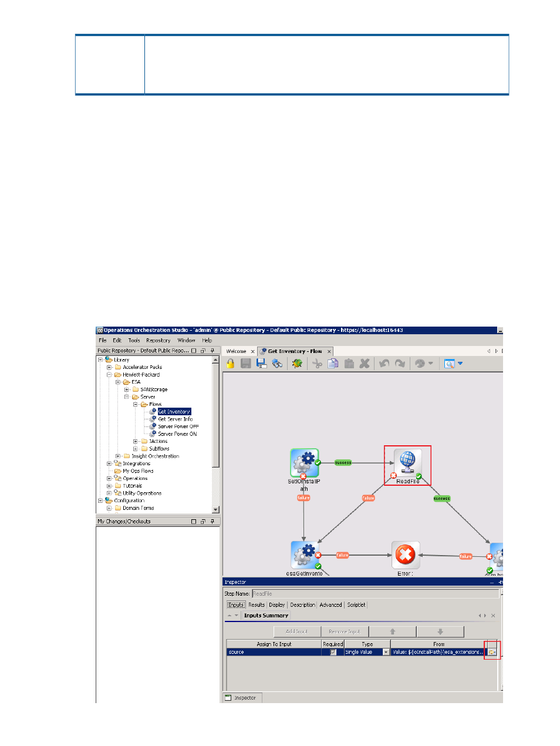Image resolution: width=560 pixels, height=746 pixels.
Task: Select the ReadFile step on the canvas
Action: [407, 463]
